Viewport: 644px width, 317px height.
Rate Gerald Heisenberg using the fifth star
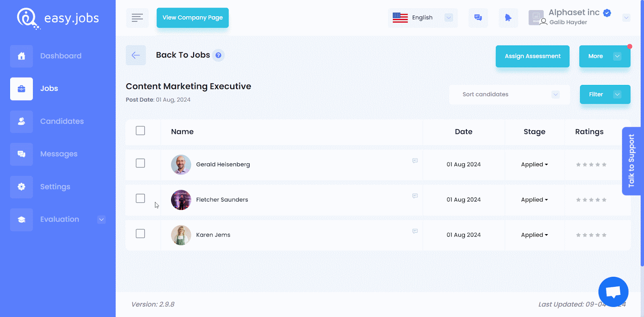click(604, 165)
